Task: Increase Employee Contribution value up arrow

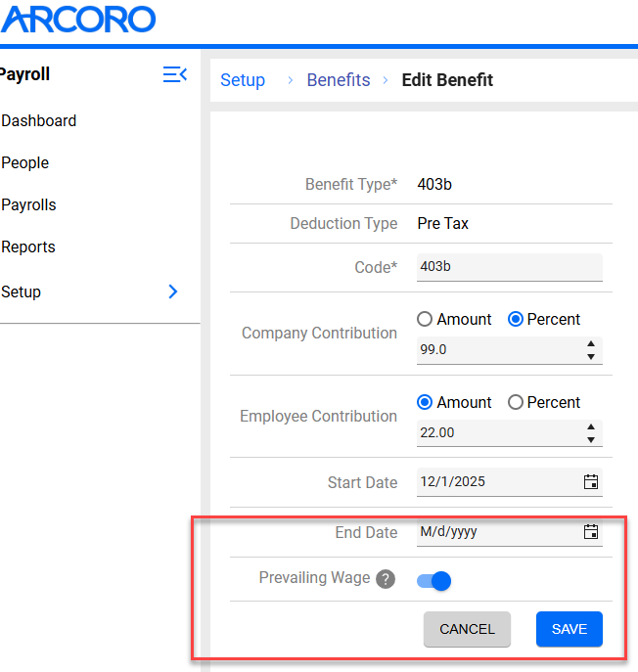Action: (591, 426)
